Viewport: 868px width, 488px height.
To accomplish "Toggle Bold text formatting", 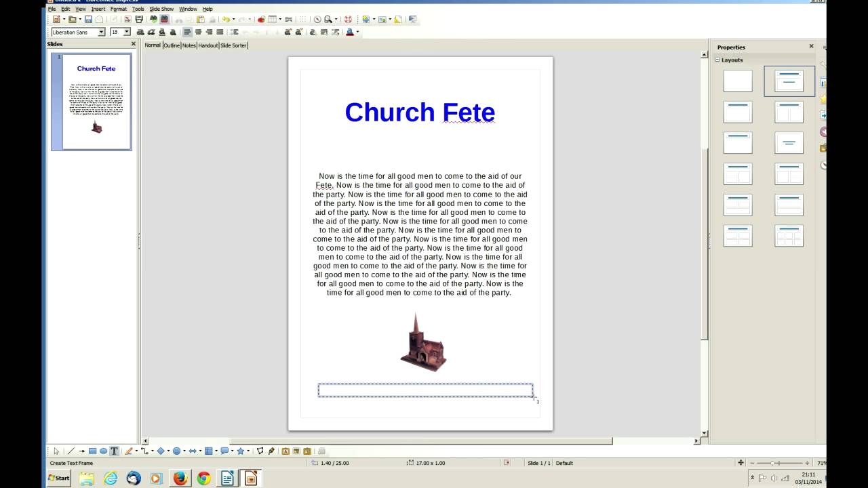I will point(140,32).
